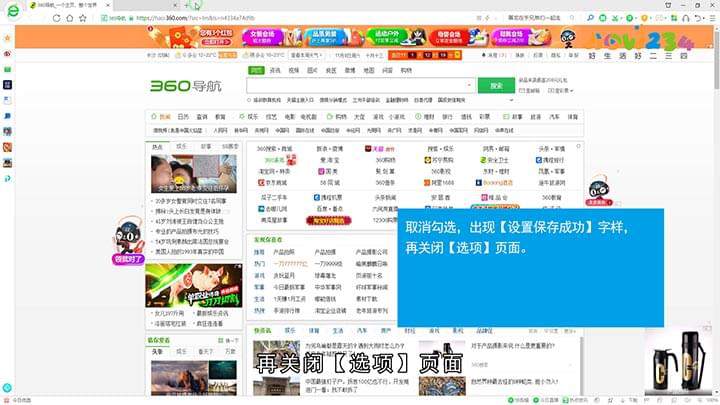The width and height of the screenshot is (720, 405).
Task: Open the dark blue square sidebar icon
Action: tap(7, 84)
